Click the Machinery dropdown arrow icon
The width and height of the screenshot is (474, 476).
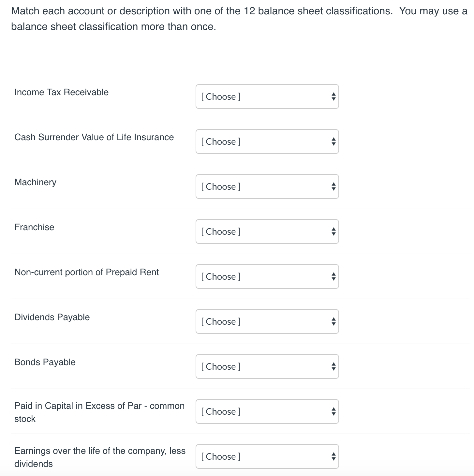(x=333, y=186)
